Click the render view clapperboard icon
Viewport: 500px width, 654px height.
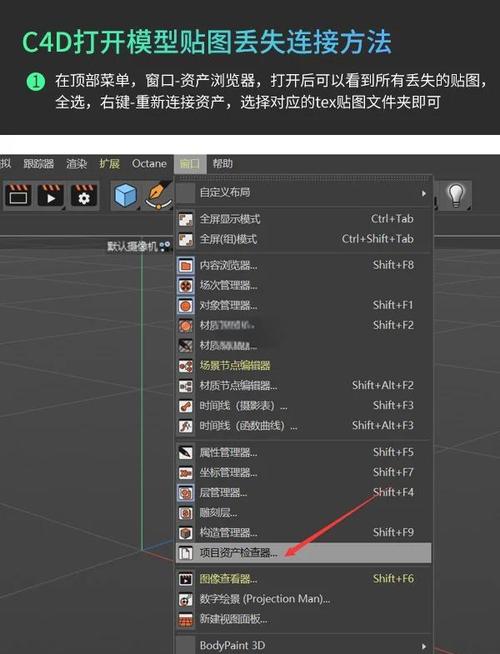tap(18, 195)
